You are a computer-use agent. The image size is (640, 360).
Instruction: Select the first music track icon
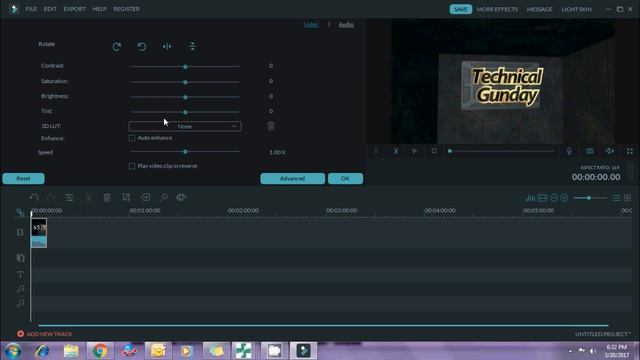pyautogui.click(x=20, y=289)
